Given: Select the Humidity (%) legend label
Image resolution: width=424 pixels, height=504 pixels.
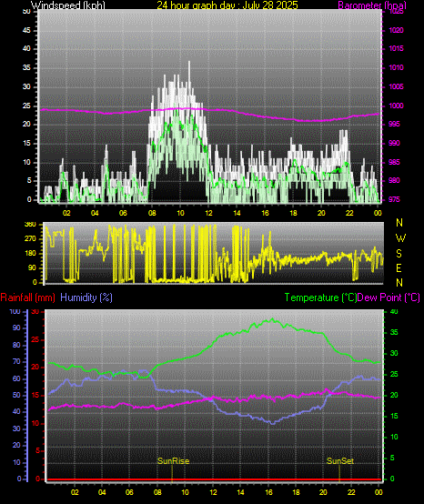Looking at the screenshot, I should [x=86, y=297].
